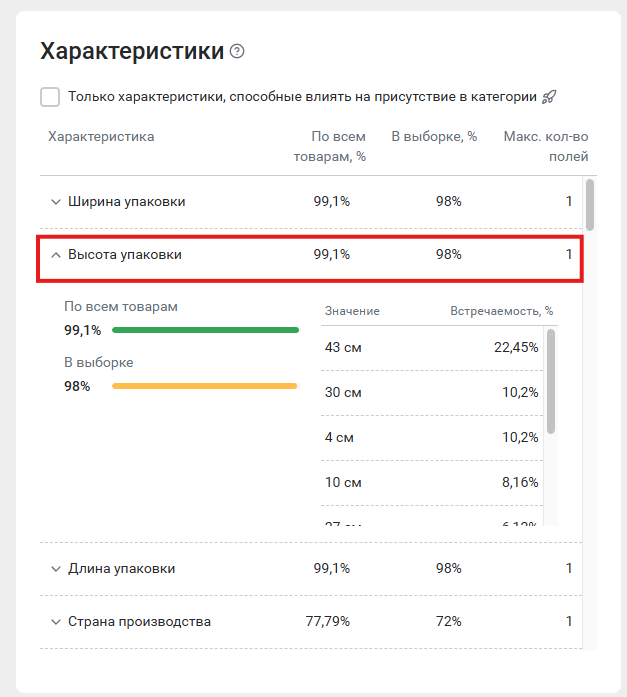The image size is (627, 697).
Task: Click the values list inner scrollbar
Action: tap(551, 380)
